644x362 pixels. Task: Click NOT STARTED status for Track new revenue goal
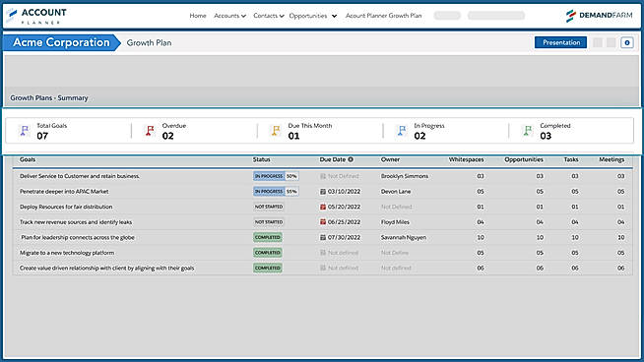pos(269,222)
